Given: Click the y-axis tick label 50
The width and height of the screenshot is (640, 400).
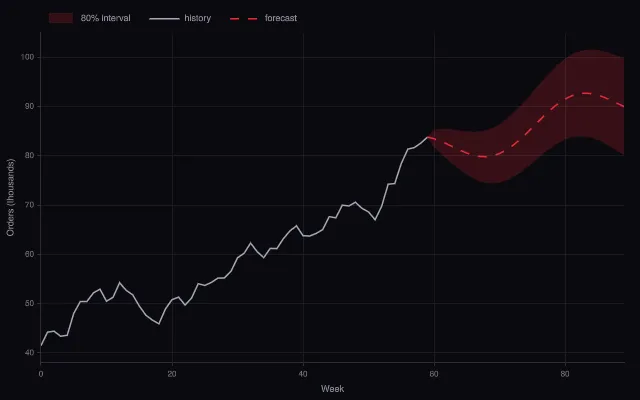Looking at the screenshot, I should point(30,303).
